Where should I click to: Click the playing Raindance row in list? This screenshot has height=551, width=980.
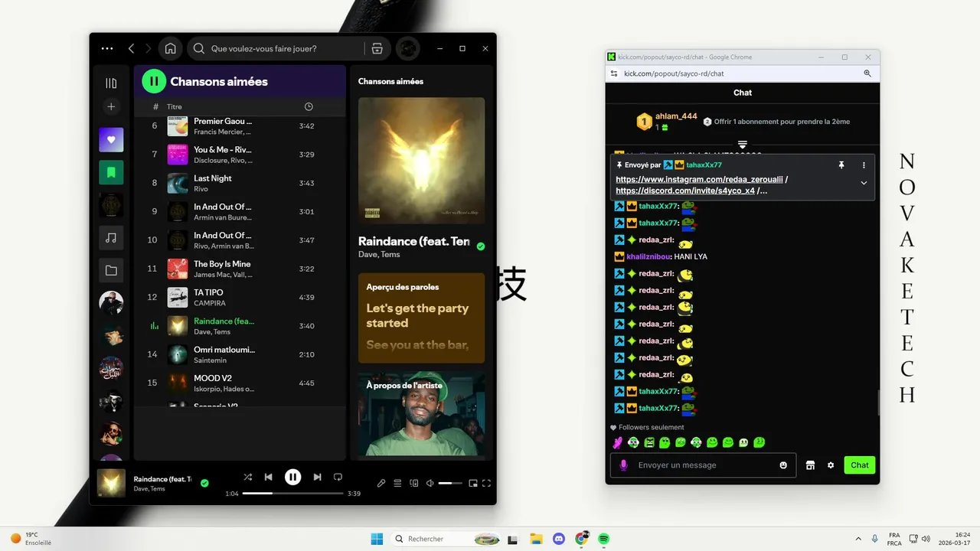[x=240, y=326]
